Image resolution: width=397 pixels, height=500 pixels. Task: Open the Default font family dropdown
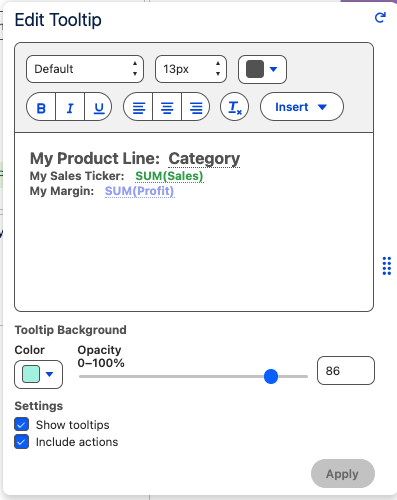pyautogui.click(x=85, y=69)
